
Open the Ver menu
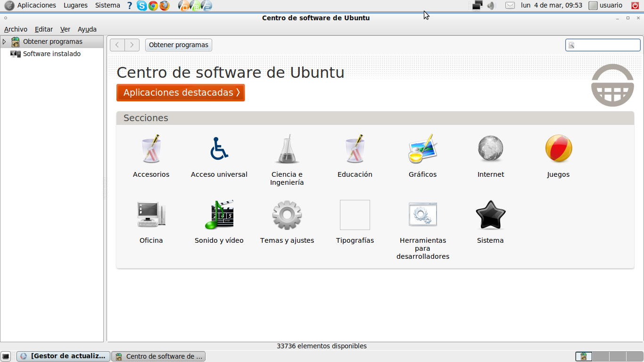pos(65,29)
